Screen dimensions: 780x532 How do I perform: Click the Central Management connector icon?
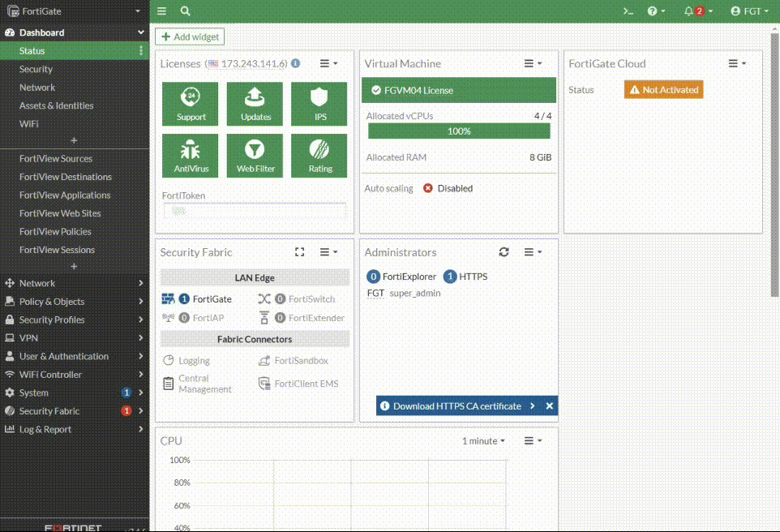168,384
